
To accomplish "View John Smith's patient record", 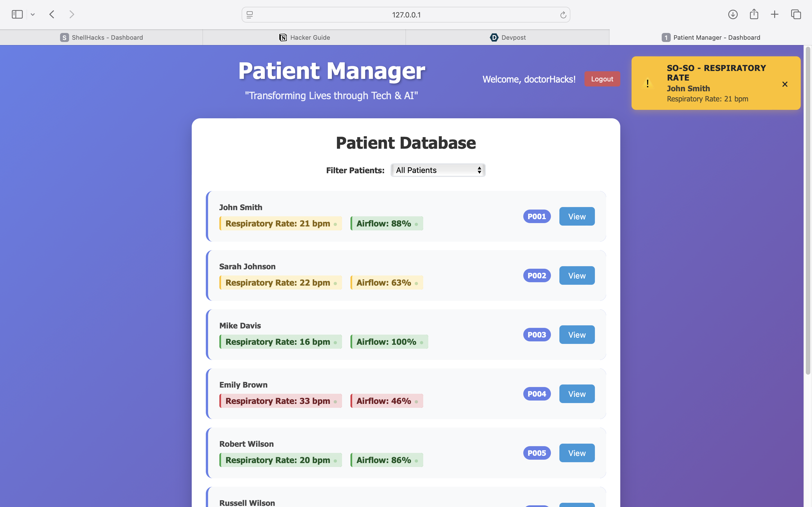I will pyautogui.click(x=577, y=217).
